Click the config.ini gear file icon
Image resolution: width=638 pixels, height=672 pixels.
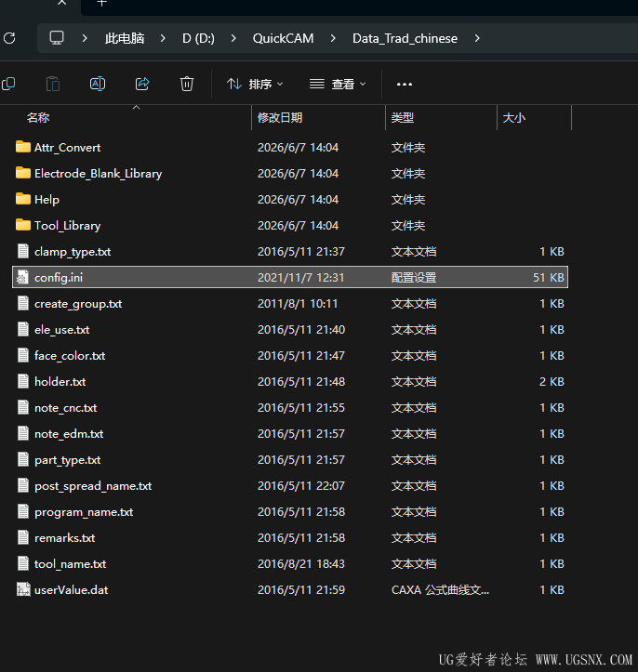pyautogui.click(x=22, y=277)
